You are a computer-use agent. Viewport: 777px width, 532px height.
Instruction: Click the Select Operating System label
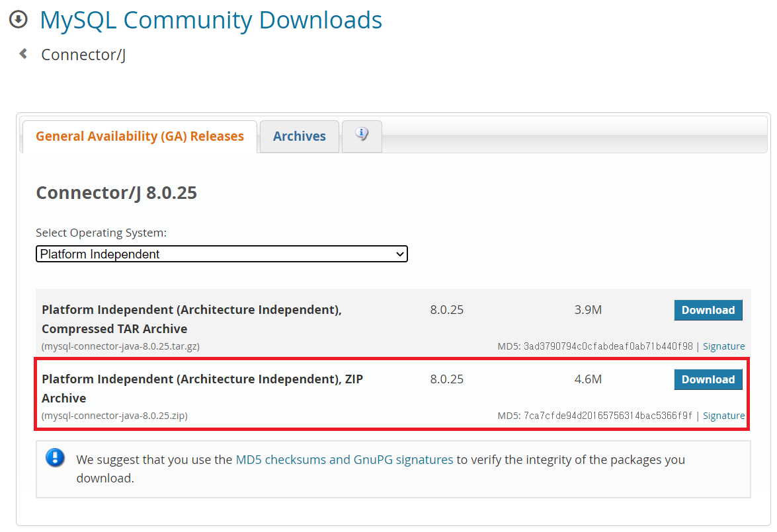pos(101,233)
